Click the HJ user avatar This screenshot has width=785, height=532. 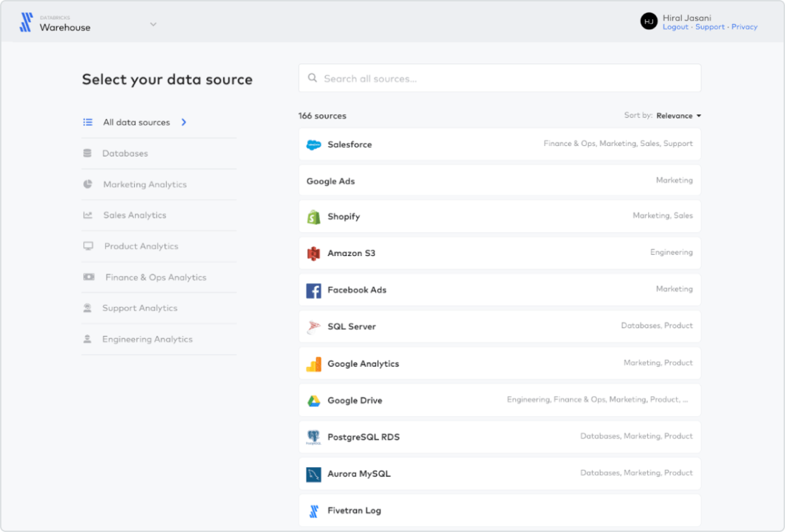click(649, 21)
